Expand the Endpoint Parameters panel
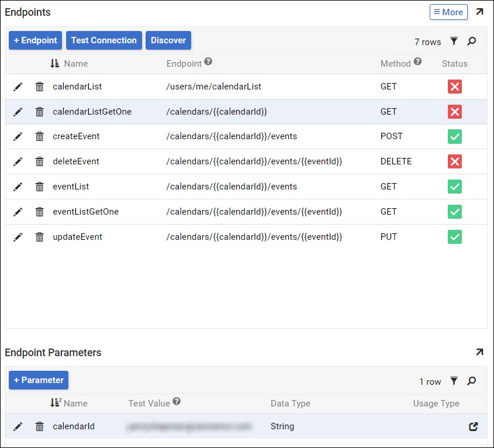 click(479, 352)
